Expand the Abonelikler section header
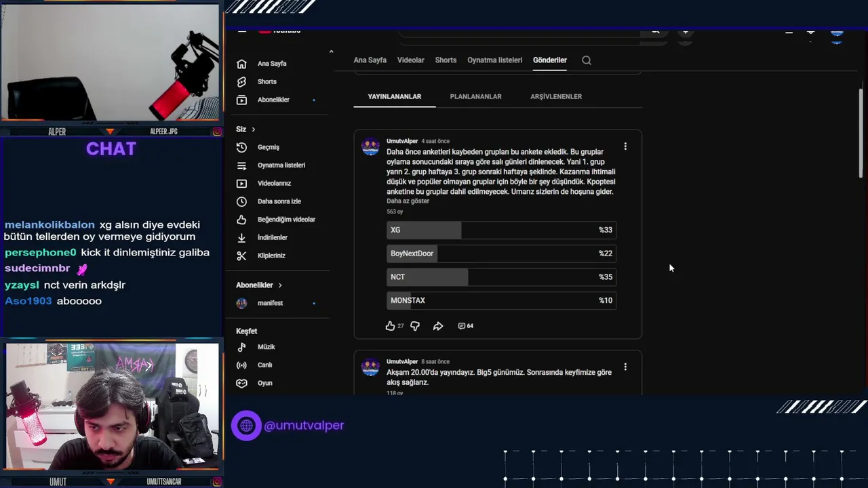 tap(258, 285)
